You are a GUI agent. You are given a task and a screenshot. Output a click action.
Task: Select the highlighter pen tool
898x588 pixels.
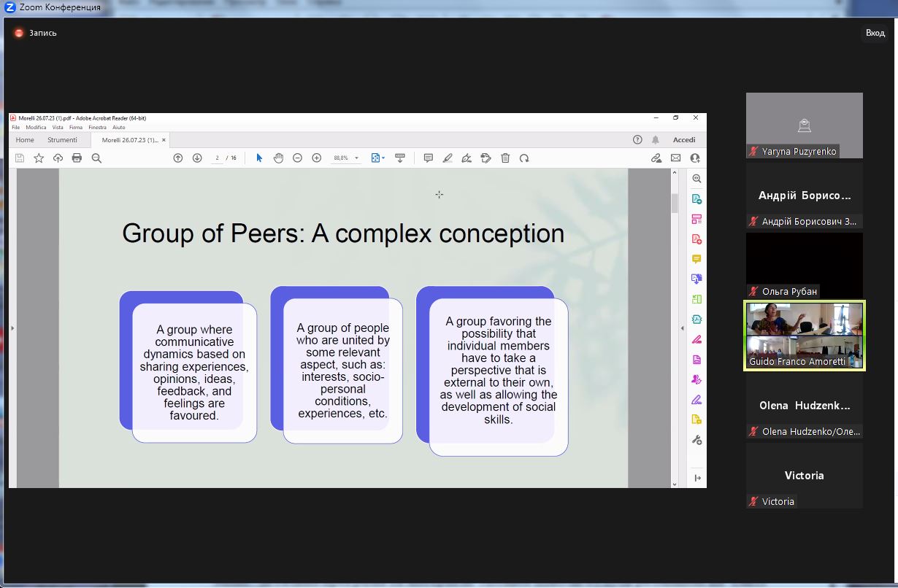click(x=448, y=158)
